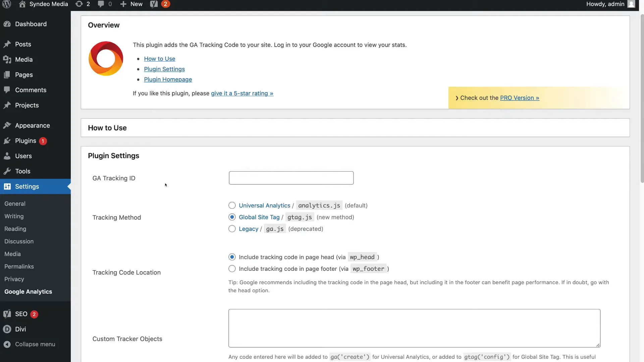Click the Divi D icon
The image size is (644, 362).
7,329
